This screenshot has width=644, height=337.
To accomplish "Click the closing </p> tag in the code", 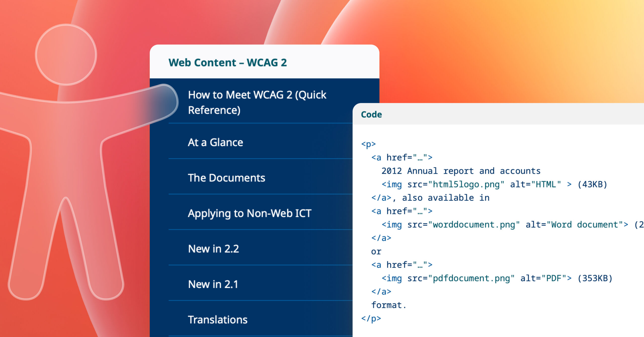I will (x=371, y=319).
